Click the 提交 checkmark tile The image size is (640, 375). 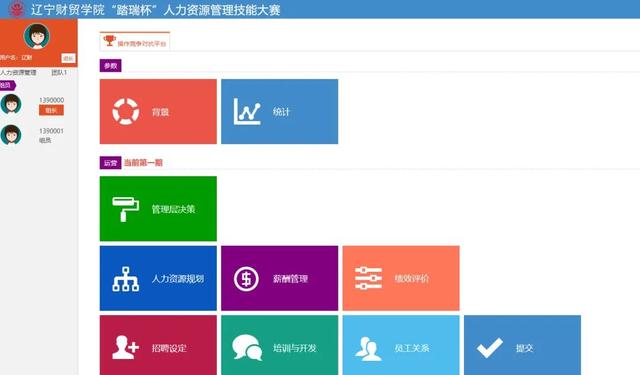point(522,345)
